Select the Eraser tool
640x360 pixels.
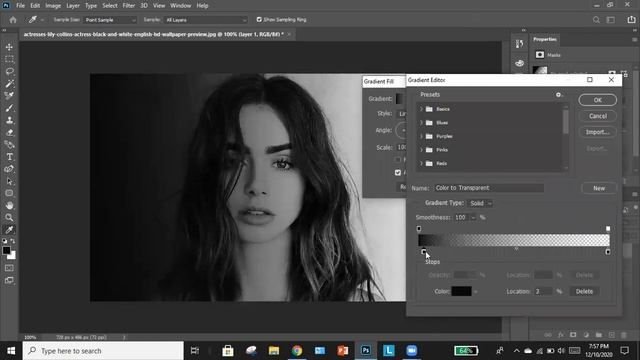9,133
